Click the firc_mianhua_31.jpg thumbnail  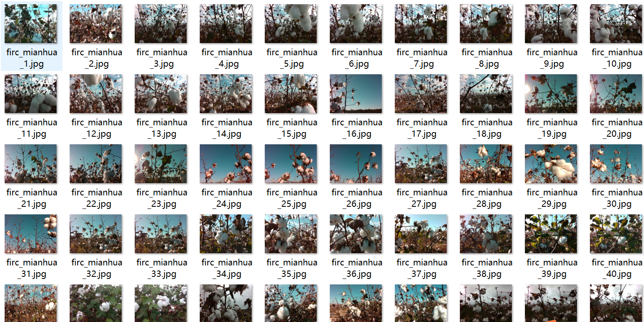coord(31,234)
